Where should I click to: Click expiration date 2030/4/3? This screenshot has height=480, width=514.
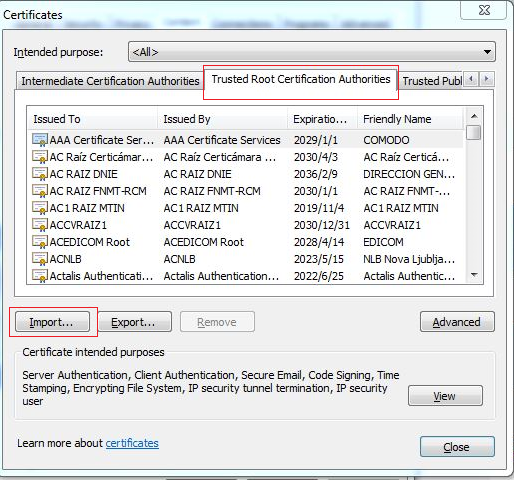pos(316,157)
